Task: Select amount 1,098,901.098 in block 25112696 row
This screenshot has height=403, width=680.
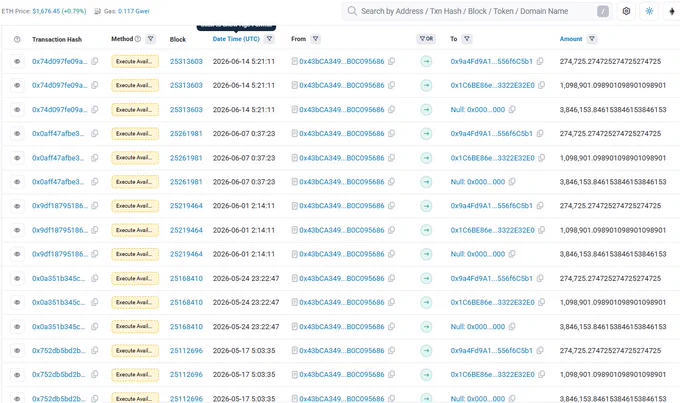Action: click(x=613, y=375)
